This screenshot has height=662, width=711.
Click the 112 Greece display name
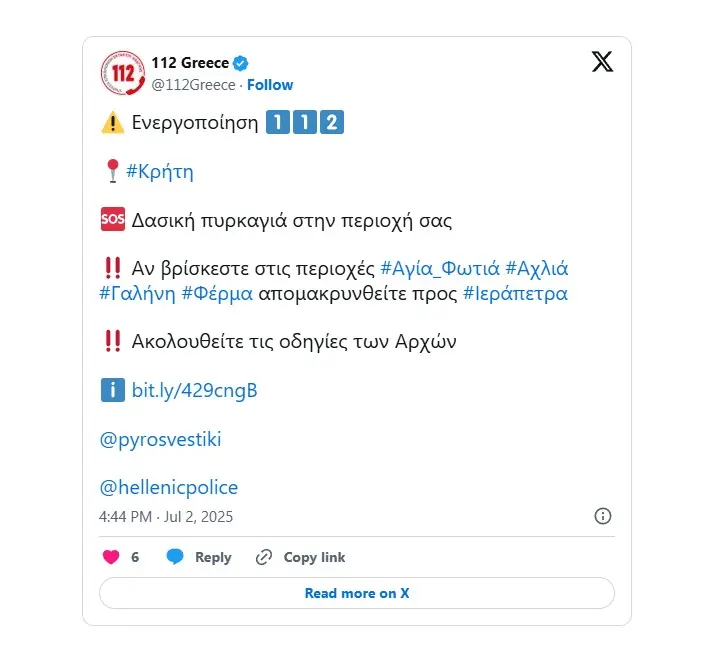coord(190,63)
